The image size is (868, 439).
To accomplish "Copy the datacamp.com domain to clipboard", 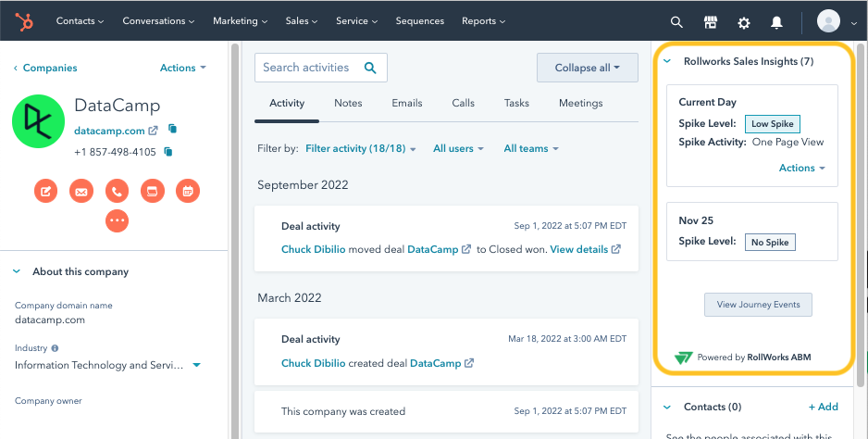I will (x=172, y=131).
